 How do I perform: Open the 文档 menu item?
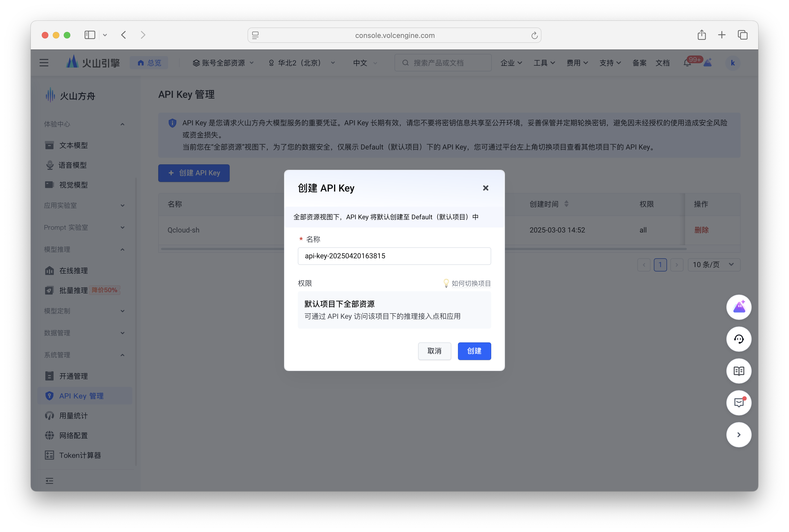tap(662, 63)
